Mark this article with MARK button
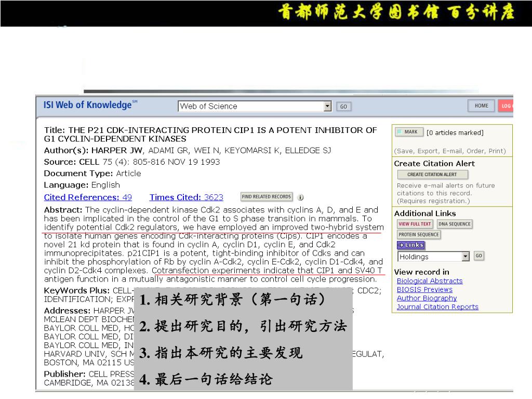 pos(409,131)
